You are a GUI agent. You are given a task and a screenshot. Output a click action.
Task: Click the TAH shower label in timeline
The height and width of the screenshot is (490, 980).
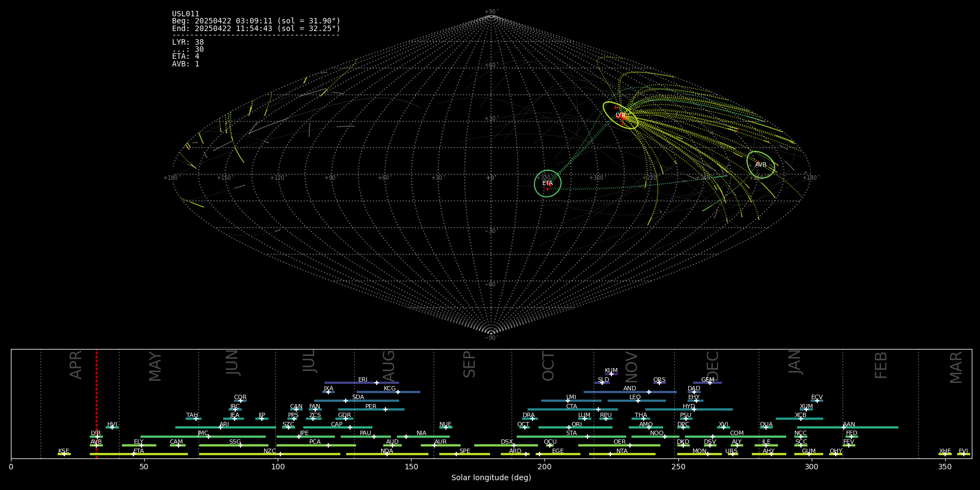pyautogui.click(x=192, y=415)
